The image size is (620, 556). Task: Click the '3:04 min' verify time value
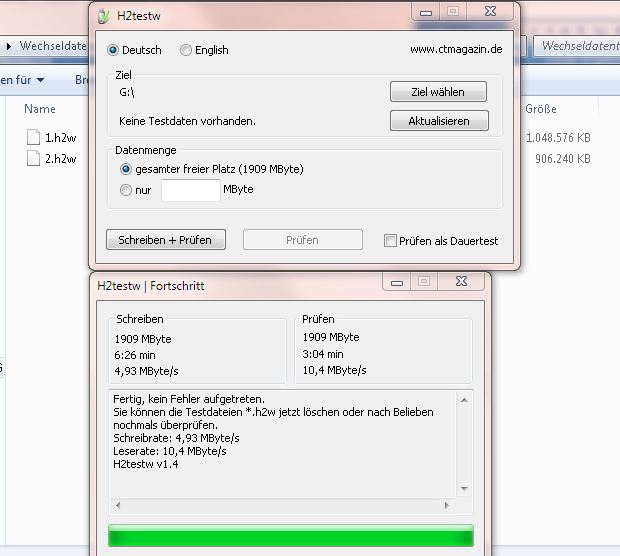(x=323, y=354)
